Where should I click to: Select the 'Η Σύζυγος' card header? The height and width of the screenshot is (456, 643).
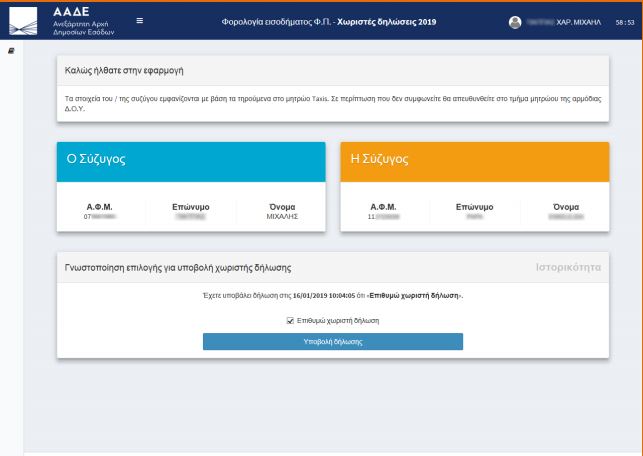coord(474,161)
